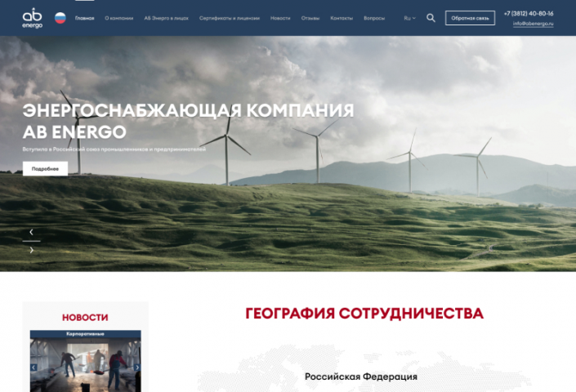Go to next hero slide arrow
This screenshot has width=576, height=392.
[x=31, y=250]
